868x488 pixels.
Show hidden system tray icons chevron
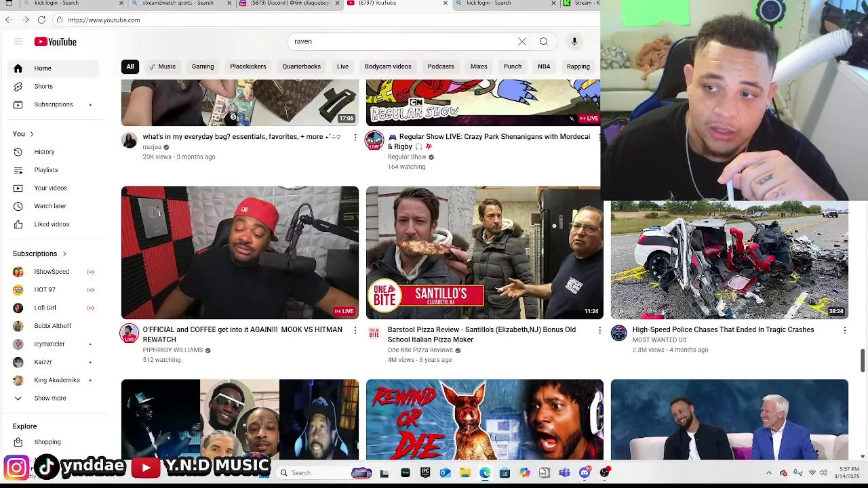coord(768,473)
